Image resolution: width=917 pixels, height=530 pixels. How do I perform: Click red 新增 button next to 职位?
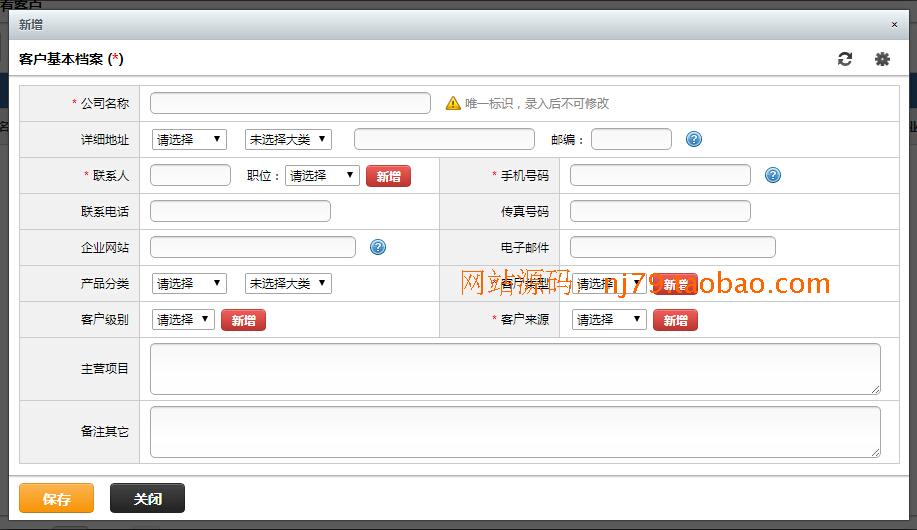coord(388,176)
